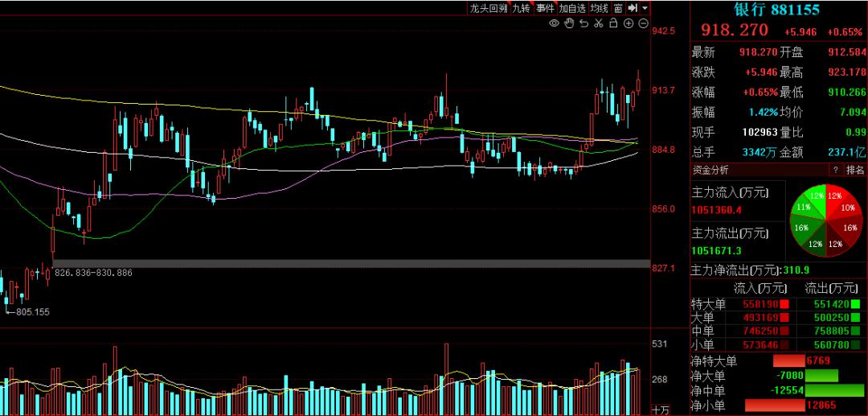Toggle the chart lock icon
Screen dimensions: 868x416
coord(613,23)
